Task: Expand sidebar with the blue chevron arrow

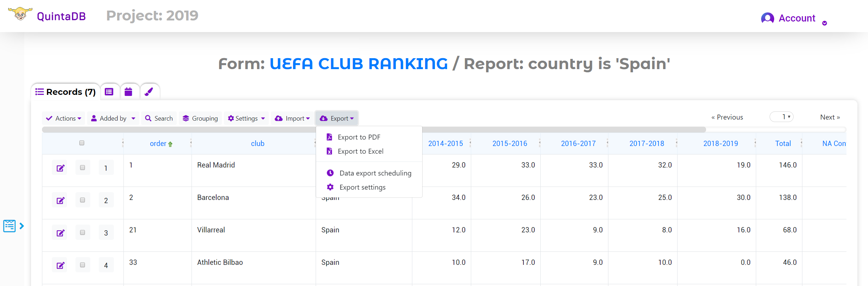Action: pyautogui.click(x=22, y=226)
